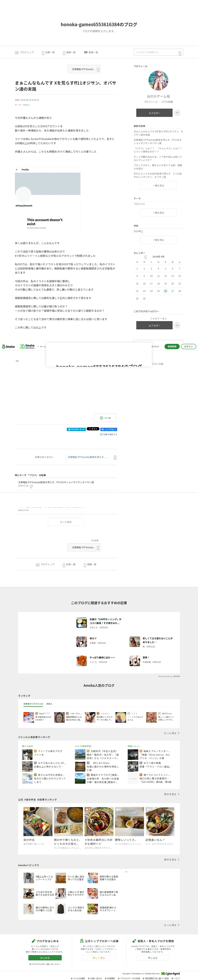The height and width of the screenshot is (980, 198).
Task: Click the lower 注意喚起 XやYoutub... button under 次の記事
Action: tap(84, 547)
